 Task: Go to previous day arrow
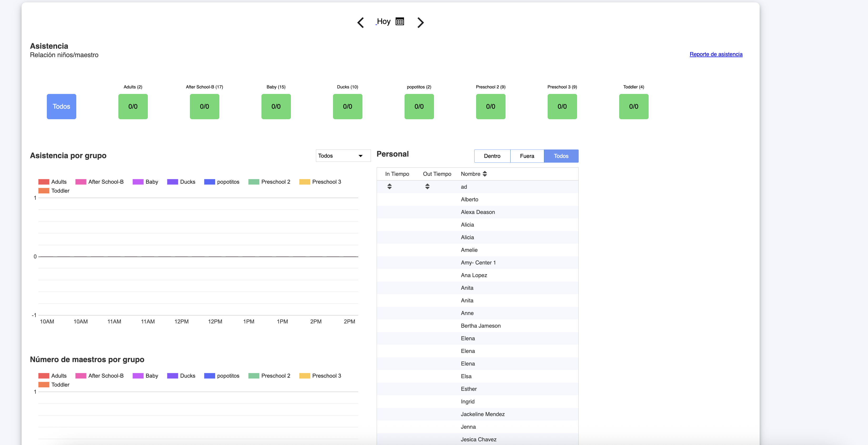[x=361, y=23]
